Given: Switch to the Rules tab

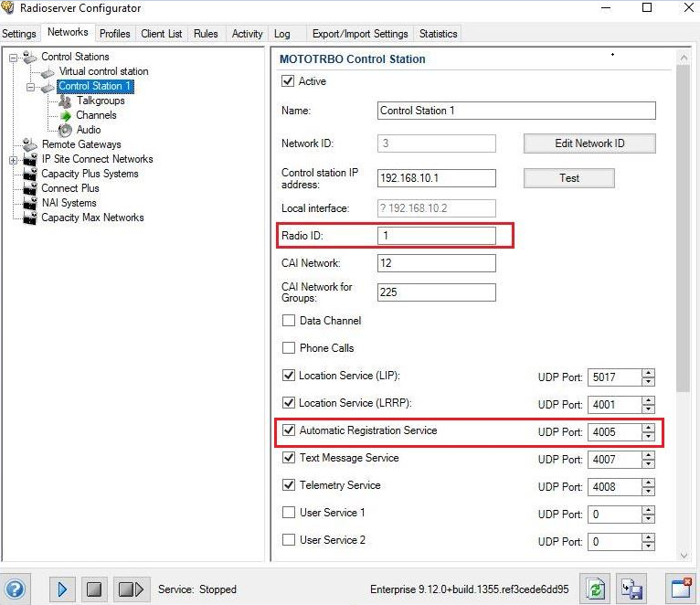Looking at the screenshot, I should click(x=206, y=34).
